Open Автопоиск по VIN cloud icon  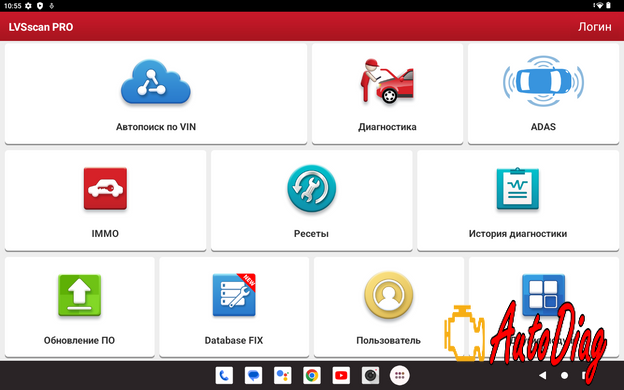point(156,82)
